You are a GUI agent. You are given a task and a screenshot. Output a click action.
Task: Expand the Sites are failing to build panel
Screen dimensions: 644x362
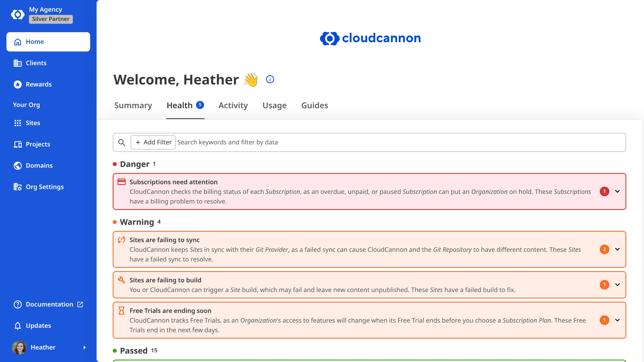tap(617, 285)
